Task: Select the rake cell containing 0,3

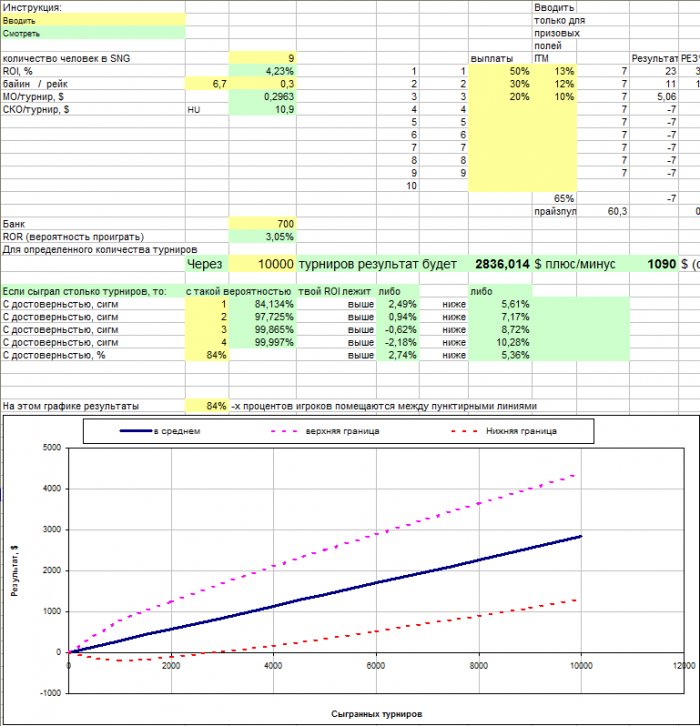Action: pyautogui.click(x=262, y=84)
